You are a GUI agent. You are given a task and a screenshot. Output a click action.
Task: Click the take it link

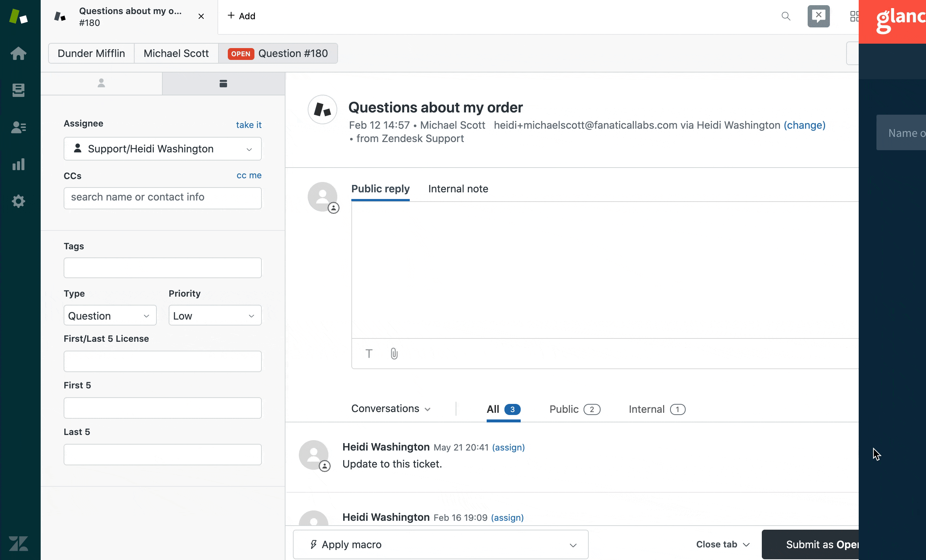(x=249, y=125)
